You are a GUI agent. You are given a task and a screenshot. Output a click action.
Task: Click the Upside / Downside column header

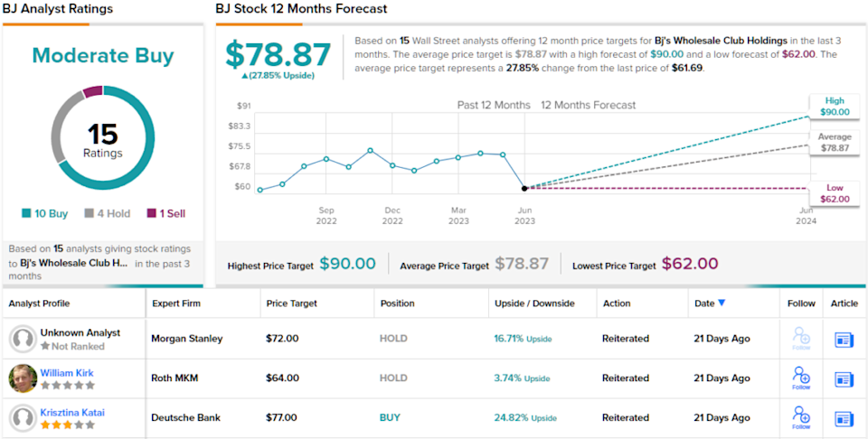[535, 304]
